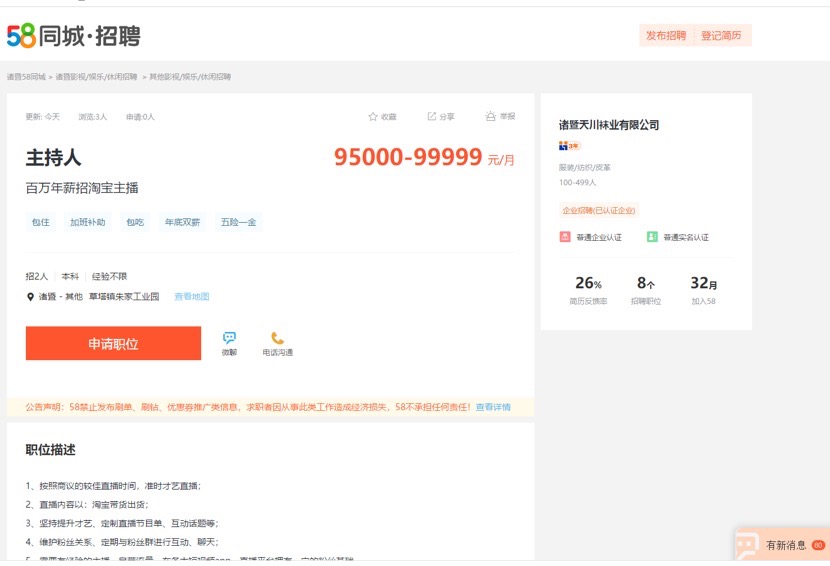Click the 企业招聘(已认证企业) tag
This screenshot has width=830, height=566.
click(x=599, y=210)
